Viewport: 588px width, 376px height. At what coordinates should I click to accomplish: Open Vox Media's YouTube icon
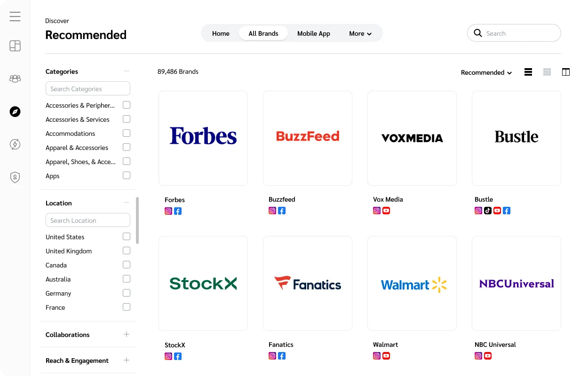point(386,210)
